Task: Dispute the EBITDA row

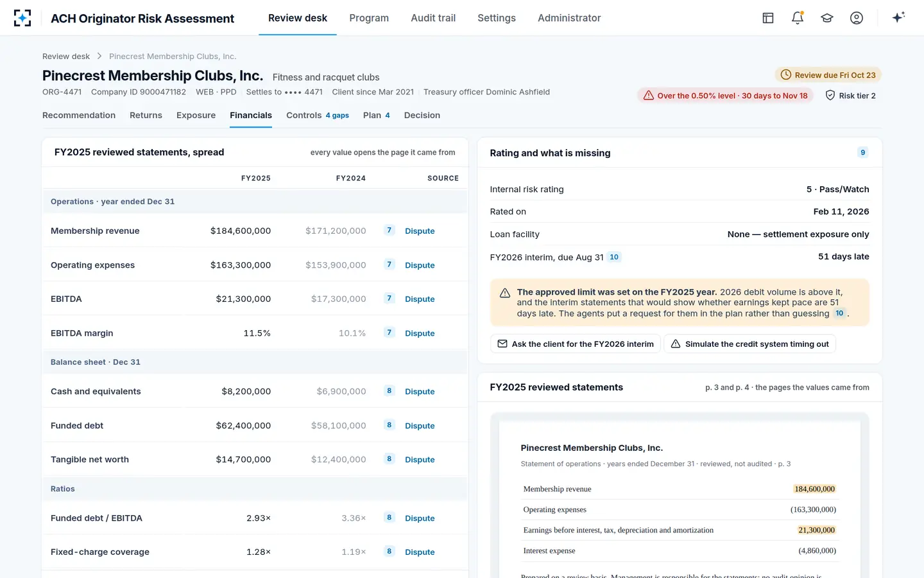Action: [420, 299]
